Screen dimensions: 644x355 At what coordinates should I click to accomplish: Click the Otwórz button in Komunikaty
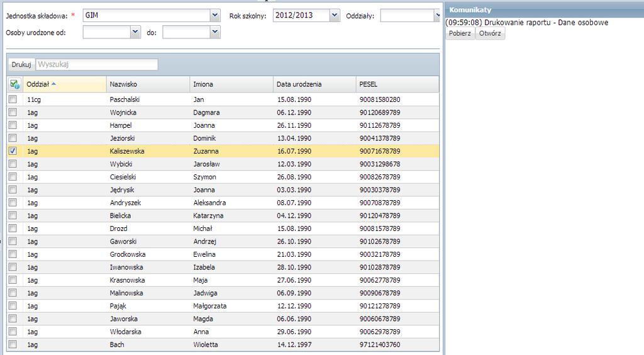click(490, 33)
